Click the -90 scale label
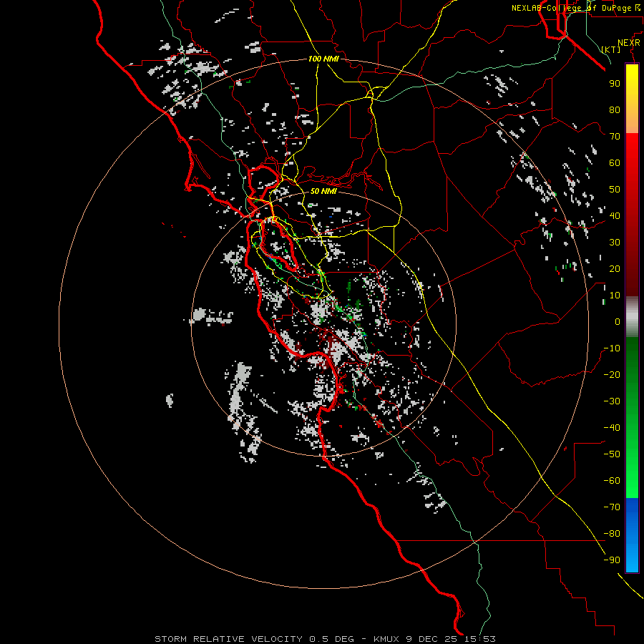The height and width of the screenshot is (644, 644). coord(612,560)
